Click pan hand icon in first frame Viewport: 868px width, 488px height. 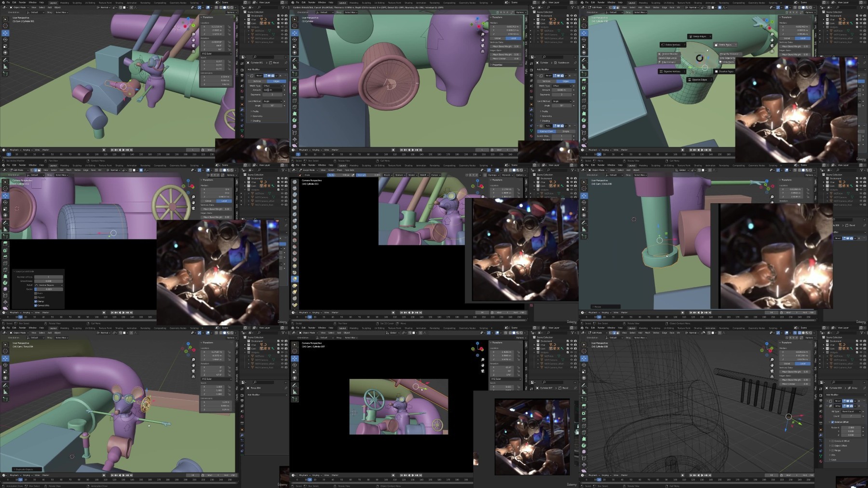coord(193,40)
